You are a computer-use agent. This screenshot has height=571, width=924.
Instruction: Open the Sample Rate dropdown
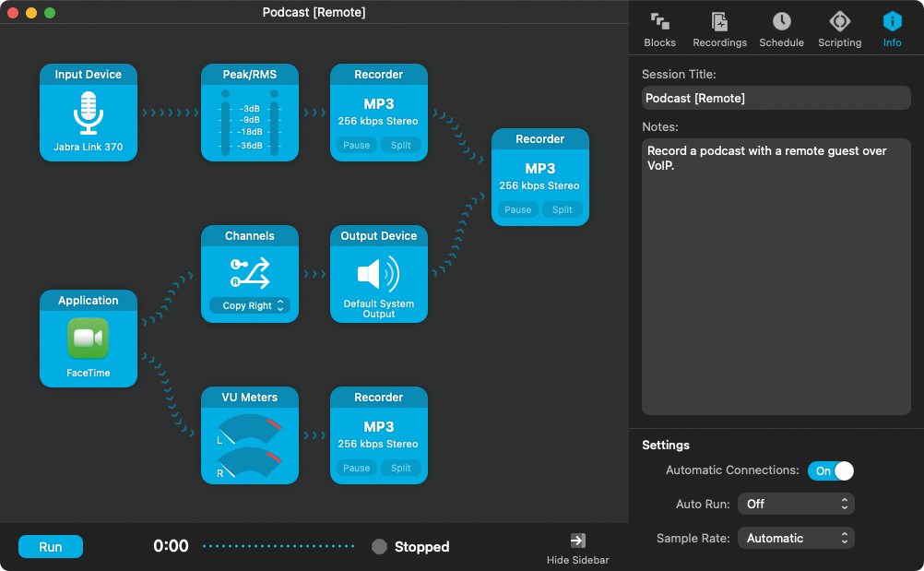click(796, 538)
